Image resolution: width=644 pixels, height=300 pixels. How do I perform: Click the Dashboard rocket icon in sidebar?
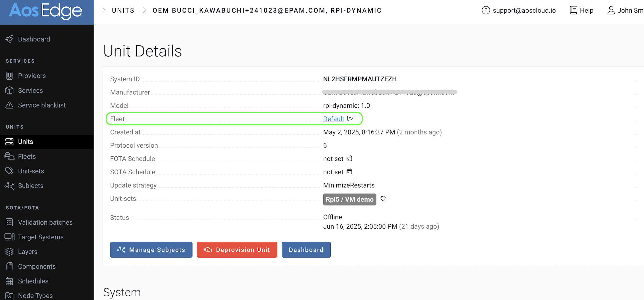click(10, 39)
